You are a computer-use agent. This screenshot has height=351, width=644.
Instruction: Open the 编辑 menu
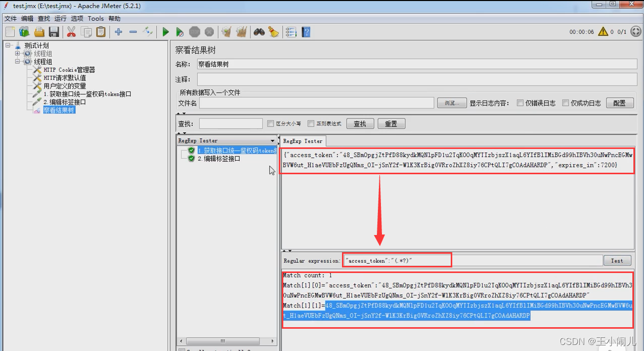(27, 18)
